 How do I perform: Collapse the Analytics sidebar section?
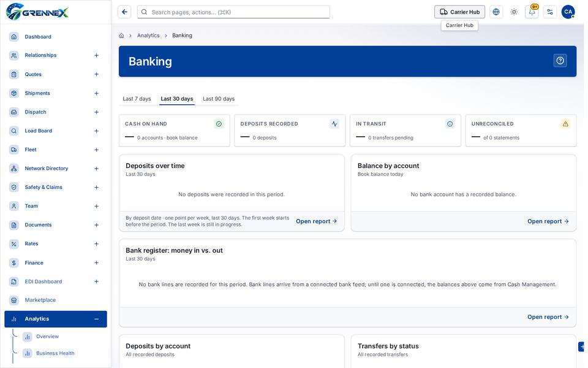point(96,319)
